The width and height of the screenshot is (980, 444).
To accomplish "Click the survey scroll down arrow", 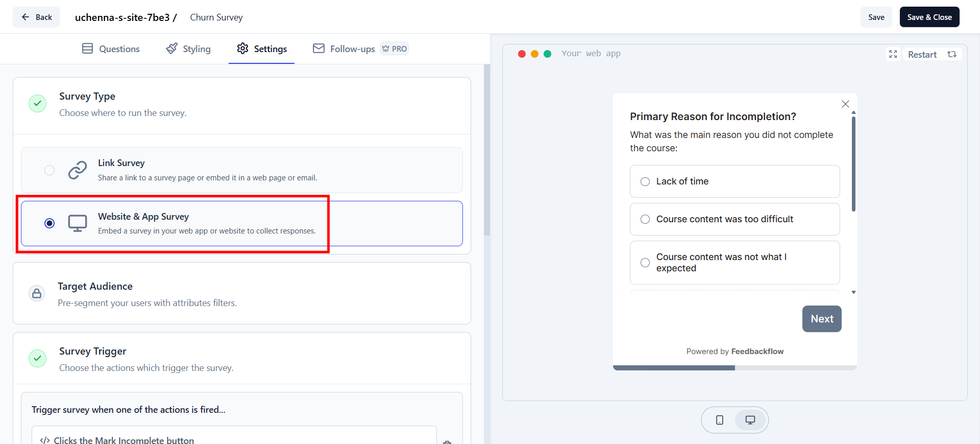I will 853,293.
